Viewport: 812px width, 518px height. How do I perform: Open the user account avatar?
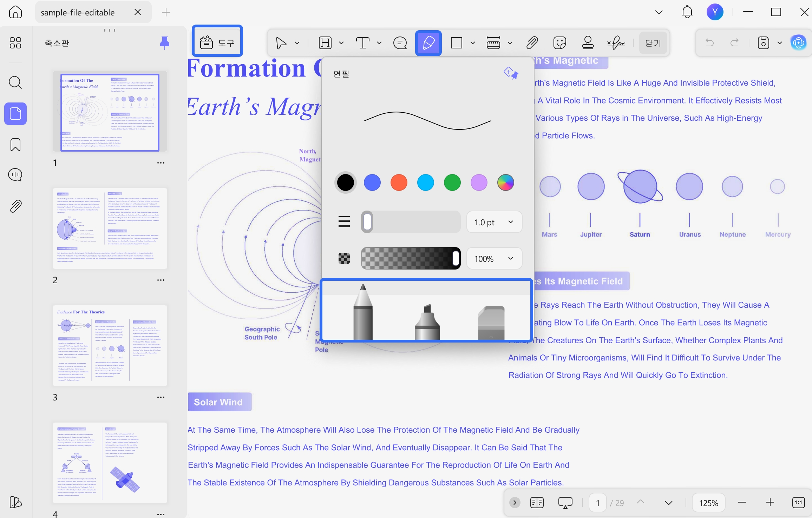715,12
